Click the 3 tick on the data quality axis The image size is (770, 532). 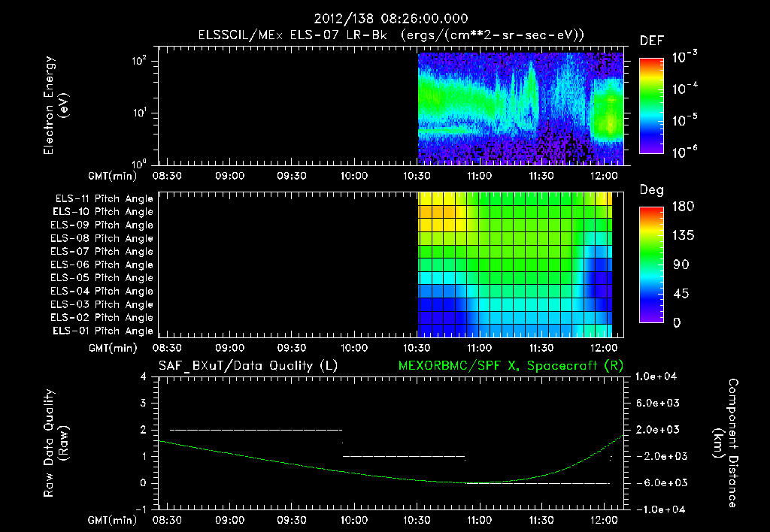(144, 403)
